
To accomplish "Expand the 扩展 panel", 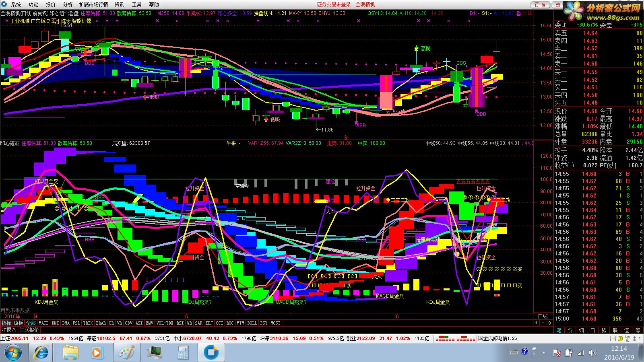I will pyautogui.click(x=9, y=330).
